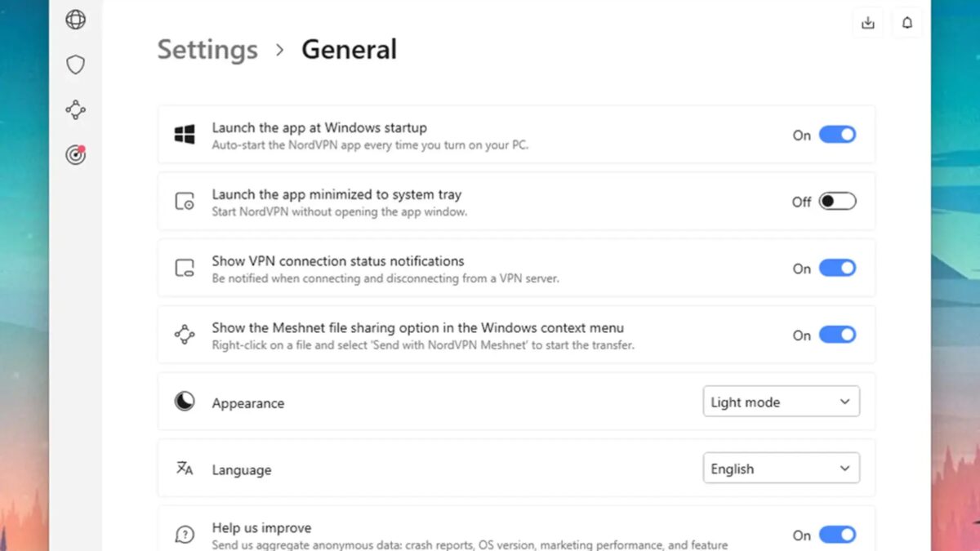Disable launch at Windows startup toggle

837,135
